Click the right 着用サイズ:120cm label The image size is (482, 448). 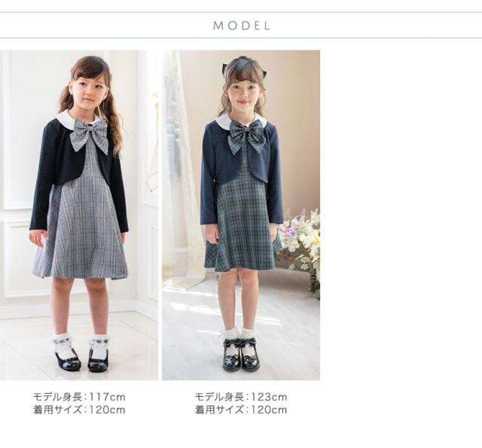point(241,410)
